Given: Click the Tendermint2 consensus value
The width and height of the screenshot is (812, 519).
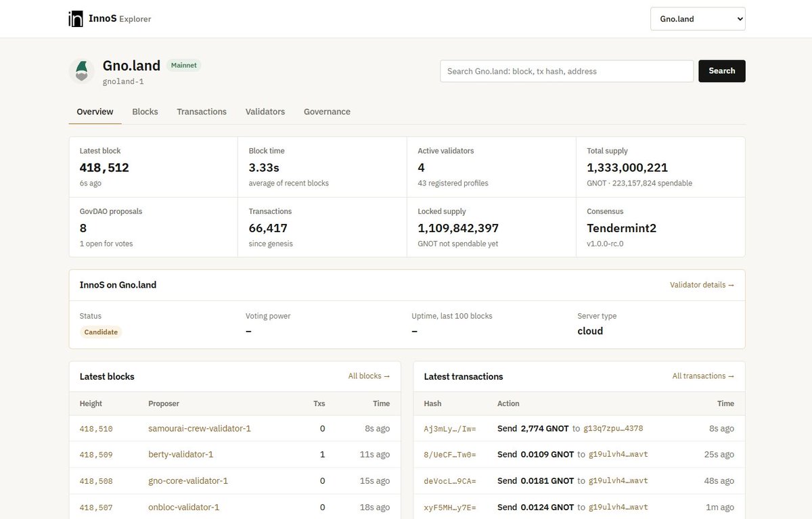Looking at the screenshot, I should [x=622, y=229].
